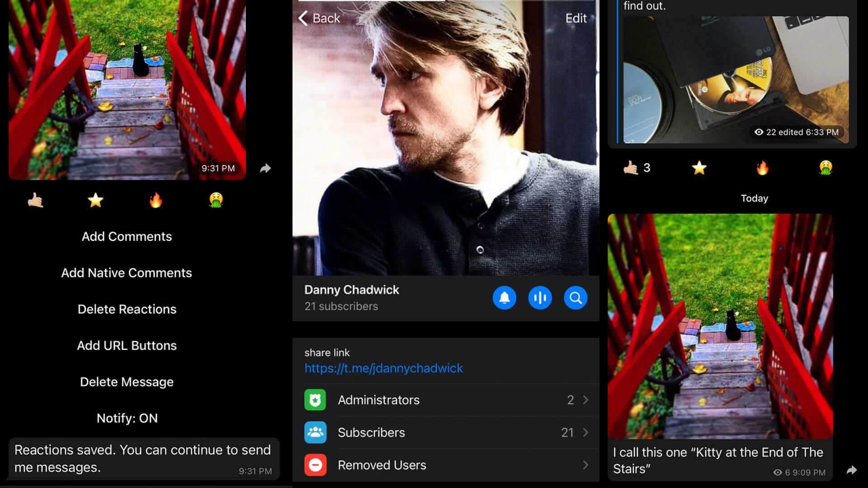The image size is (868, 488).
Task: Tap the statistics/bar chart icon
Action: [x=539, y=297]
